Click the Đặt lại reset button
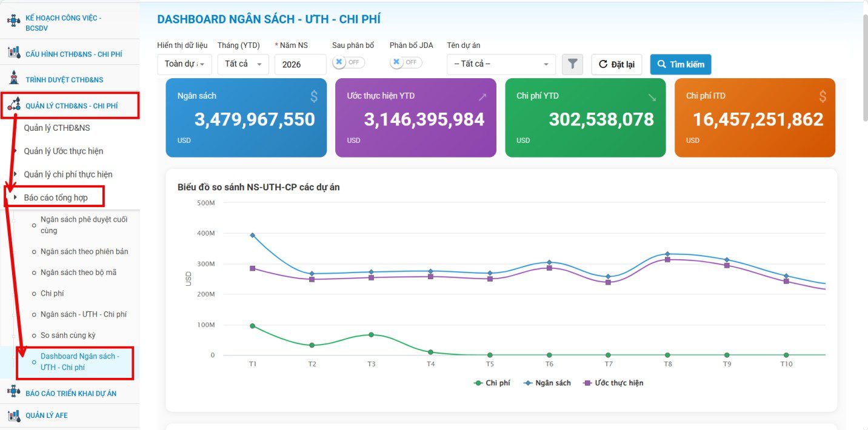 point(616,64)
